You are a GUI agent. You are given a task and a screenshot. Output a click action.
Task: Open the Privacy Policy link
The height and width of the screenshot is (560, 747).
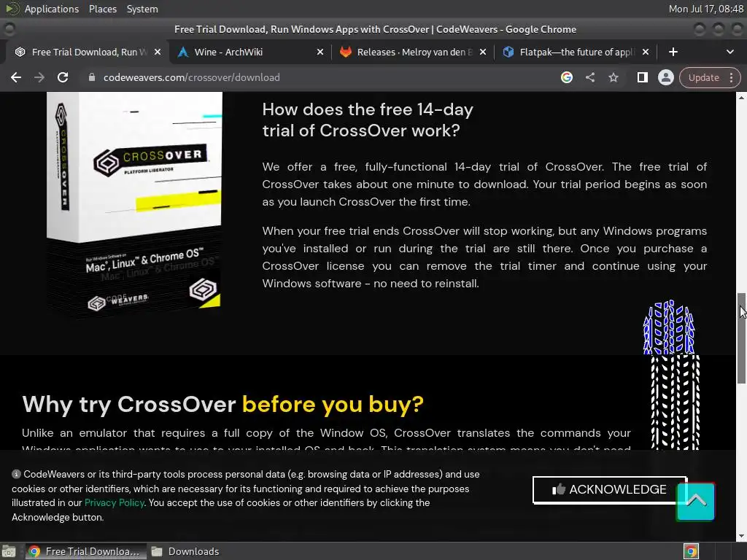click(115, 503)
